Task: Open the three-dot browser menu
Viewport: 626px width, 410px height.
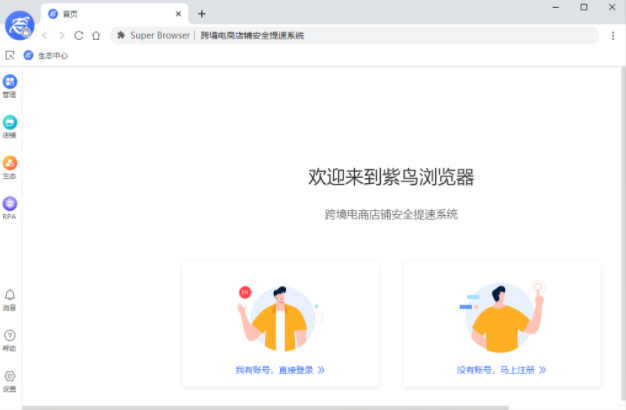Action: point(612,35)
